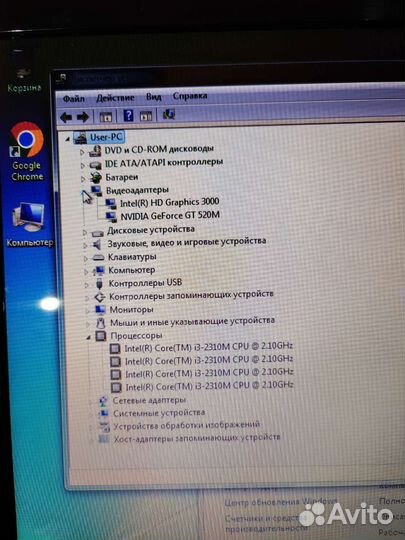Click the Сетевые адаптеры network icon
The height and width of the screenshot is (540, 405).
pyautogui.click(x=103, y=401)
